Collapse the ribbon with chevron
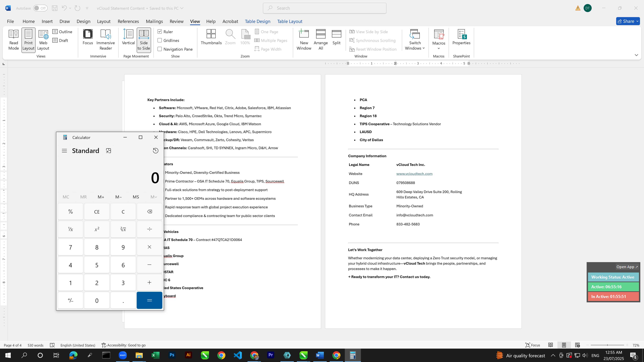The height and width of the screenshot is (362, 644). pos(636,55)
